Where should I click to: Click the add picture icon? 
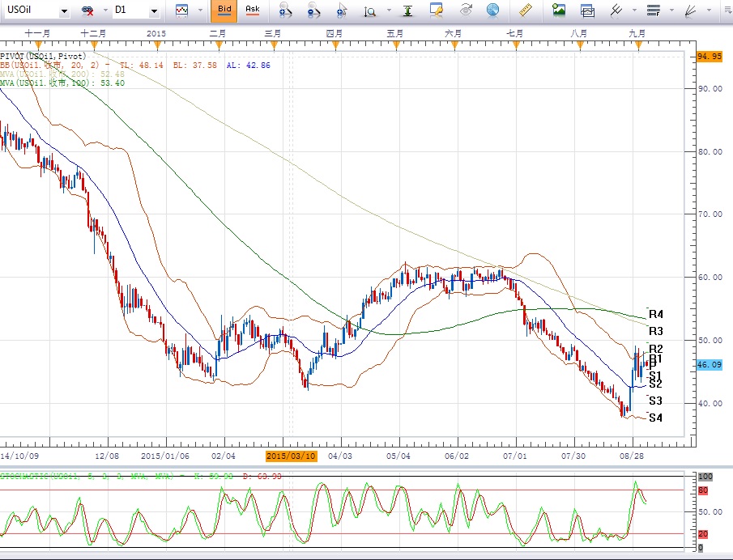click(x=559, y=10)
